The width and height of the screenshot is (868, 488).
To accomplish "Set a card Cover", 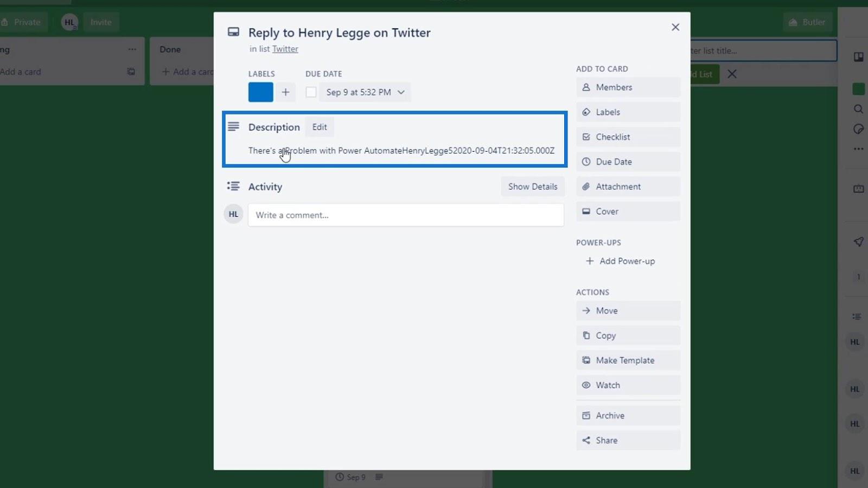I will [628, 211].
